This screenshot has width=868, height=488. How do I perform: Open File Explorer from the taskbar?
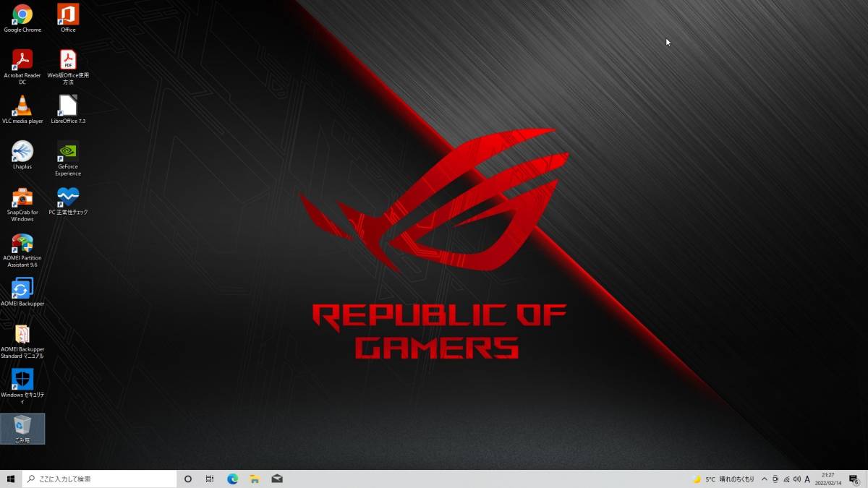pyautogui.click(x=255, y=479)
